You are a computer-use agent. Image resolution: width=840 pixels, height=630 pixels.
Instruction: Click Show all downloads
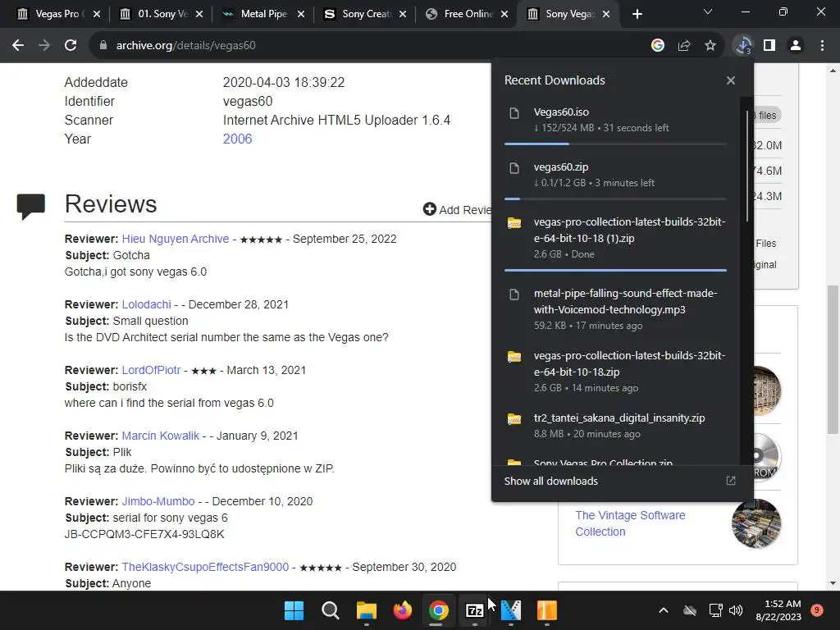[x=550, y=481]
